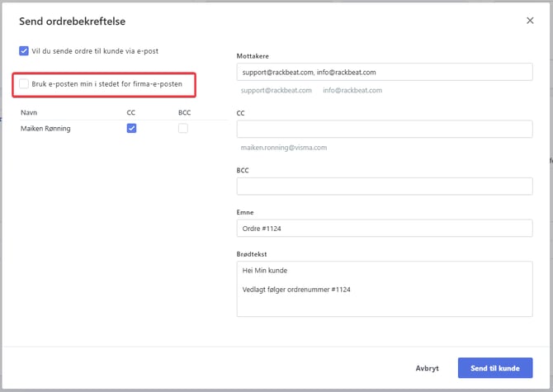Click the Mottakere recipients field
The height and width of the screenshot is (392, 553).
pyautogui.click(x=384, y=72)
